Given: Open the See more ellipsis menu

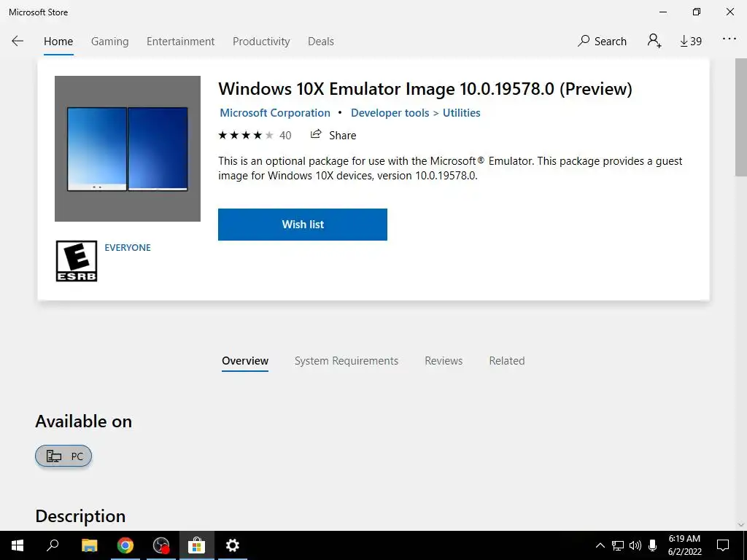Looking at the screenshot, I should coord(729,39).
